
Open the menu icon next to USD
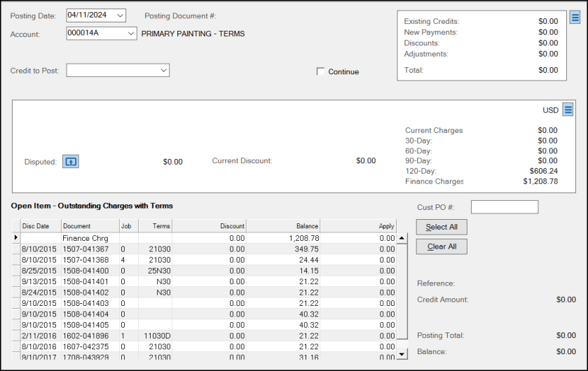[568, 110]
